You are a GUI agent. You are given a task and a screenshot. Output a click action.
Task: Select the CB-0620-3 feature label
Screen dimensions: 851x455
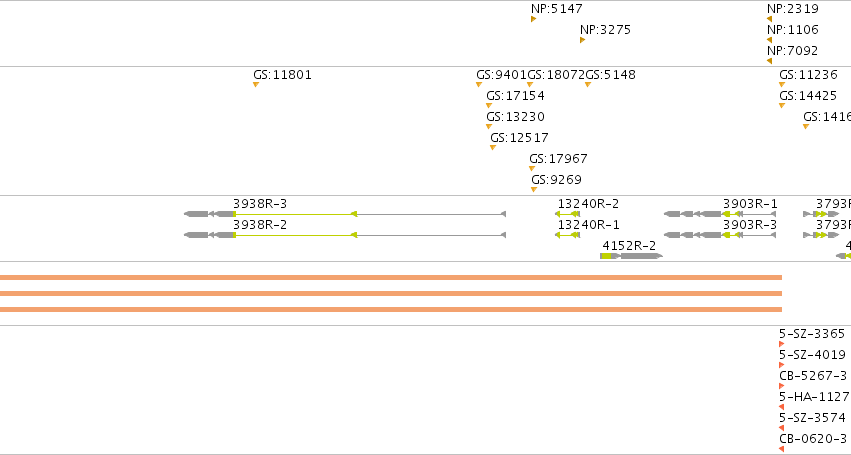[x=813, y=439]
